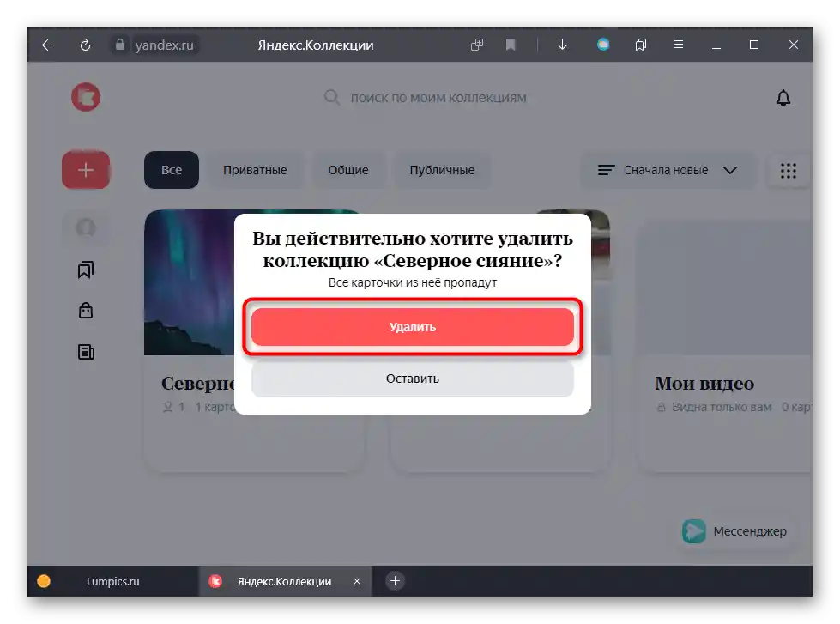The width and height of the screenshot is (840, 624).
Task: Open notifications bell icon
Action: click(783, 98)
